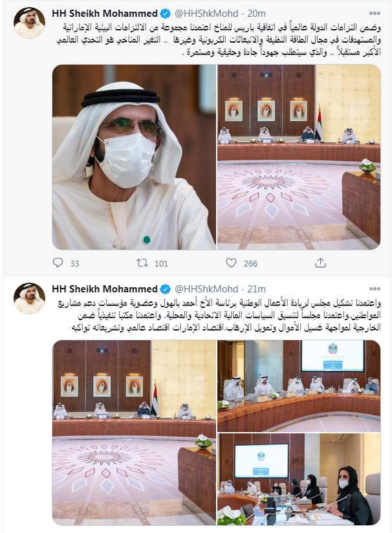This screenshot has height=533, width=392.
Task: Open the 21m timestamp link
Action: pyautogui.click(x=256, y=289)
